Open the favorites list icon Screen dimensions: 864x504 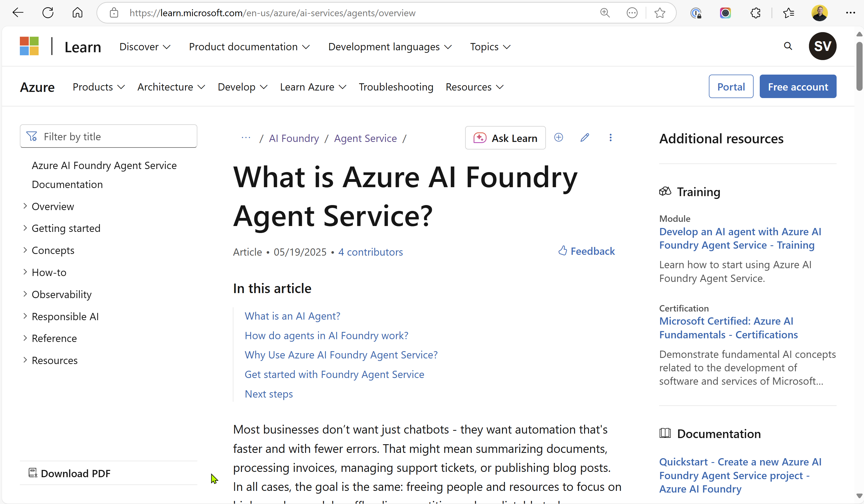tap(789, 13)
